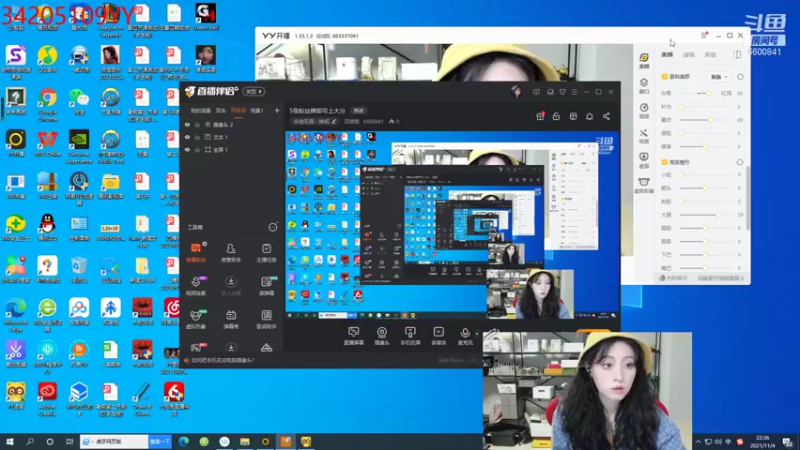Open the 微信 WeChat desktop shortcut

pyautogui.click(x=79, y=102)
